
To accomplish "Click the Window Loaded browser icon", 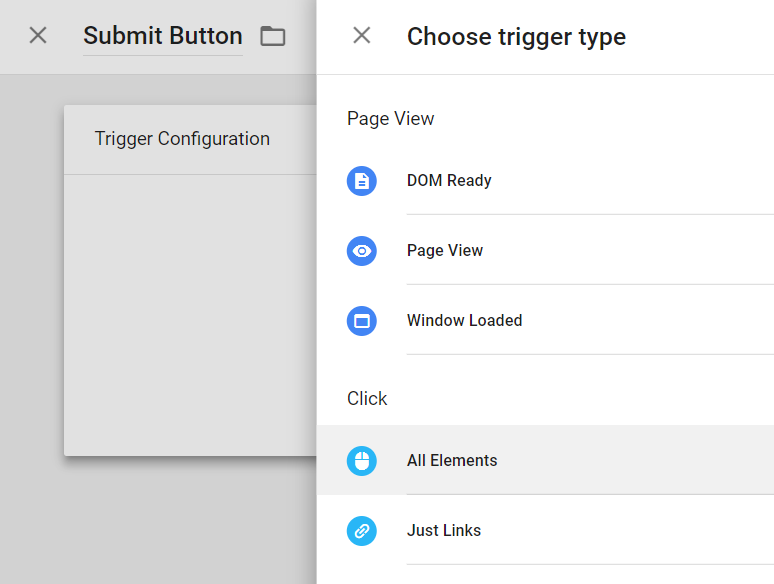I will click(362, 321).
